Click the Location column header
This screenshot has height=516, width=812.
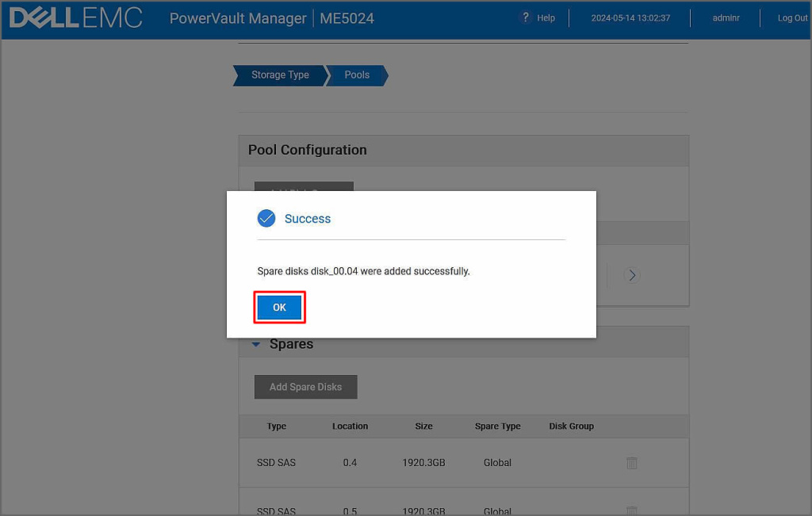point(350,426)
